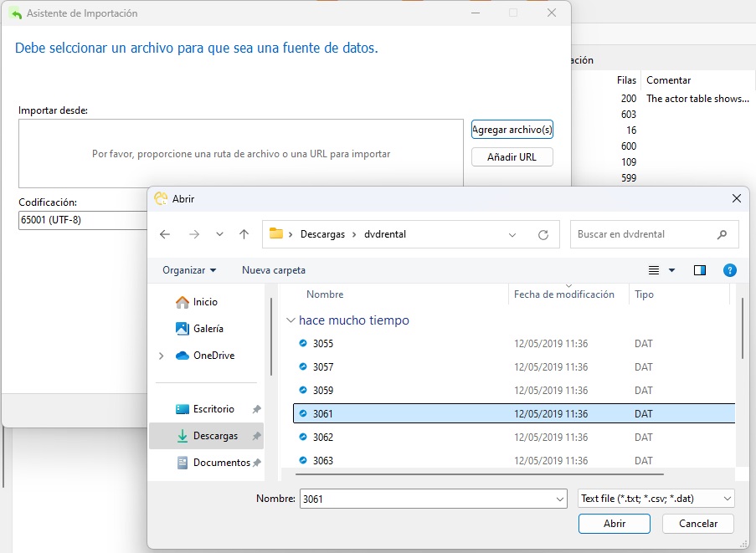Screen dimensions: 756x553
Task: Select file 3061
Action: pos(514,414)
